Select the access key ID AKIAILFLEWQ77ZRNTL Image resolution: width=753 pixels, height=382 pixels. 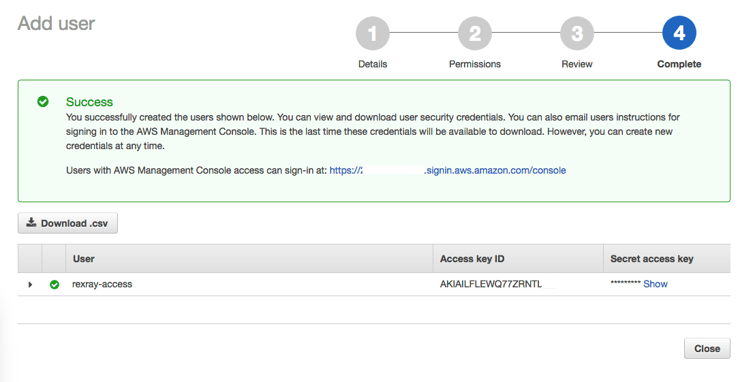(x=491, y=284)
